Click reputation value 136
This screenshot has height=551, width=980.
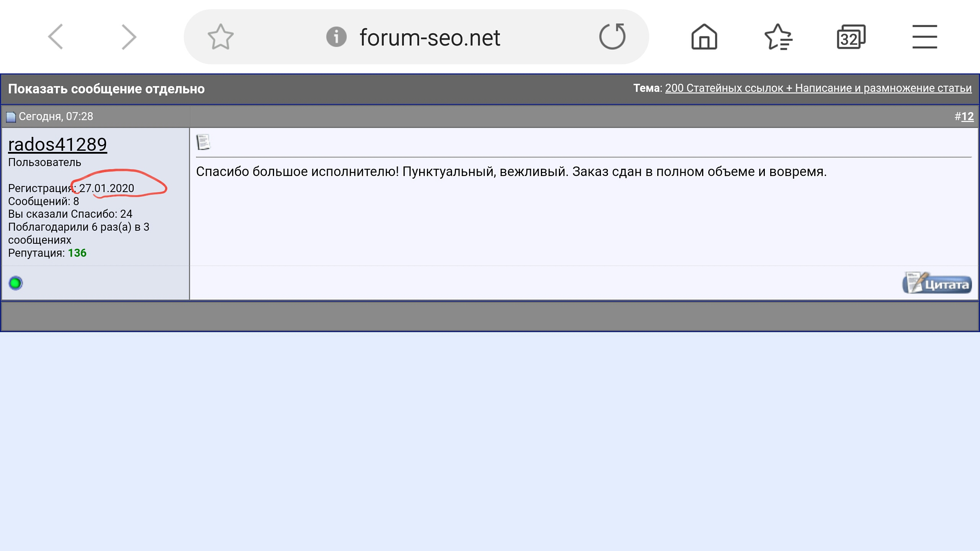click(77, 253)
